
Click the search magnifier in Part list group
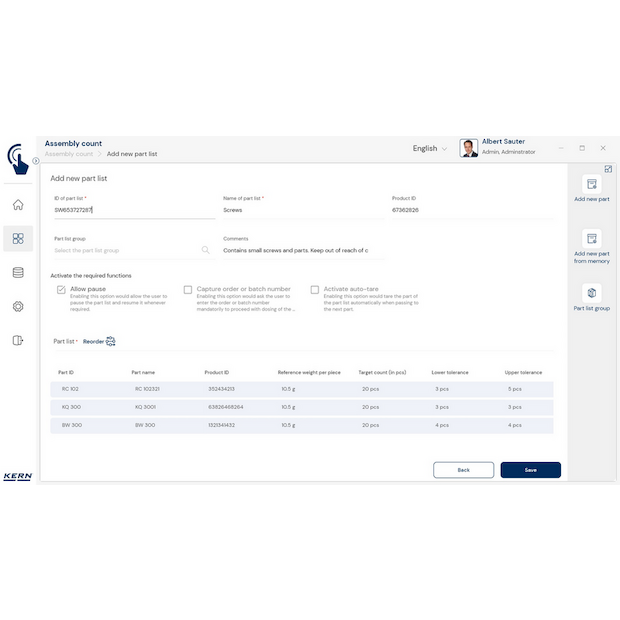(x=206, y=250)
